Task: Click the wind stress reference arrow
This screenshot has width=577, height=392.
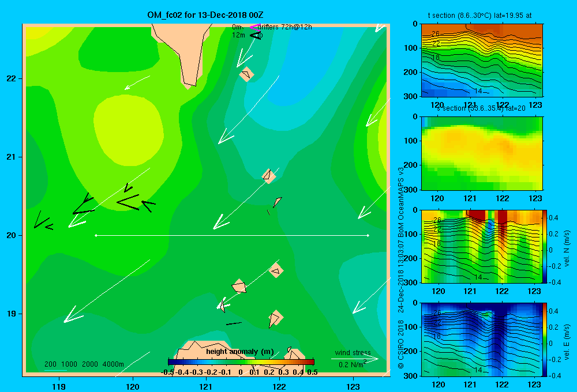Action: coord(354,359)
